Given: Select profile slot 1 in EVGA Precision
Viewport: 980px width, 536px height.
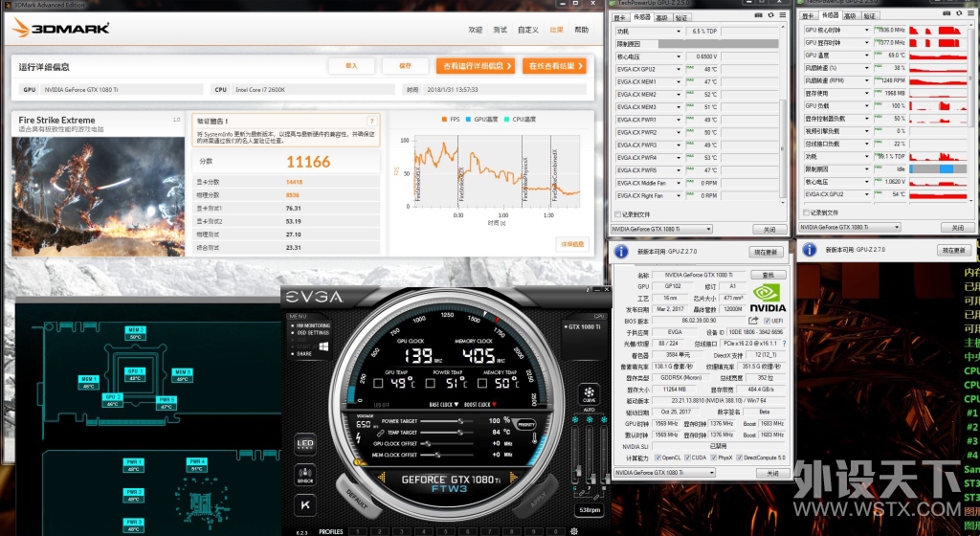Looking at the screenshot, I should pos(357,531).
